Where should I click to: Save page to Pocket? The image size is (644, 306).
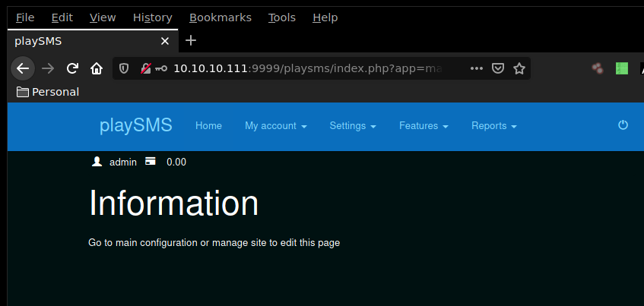coord(498,68)
